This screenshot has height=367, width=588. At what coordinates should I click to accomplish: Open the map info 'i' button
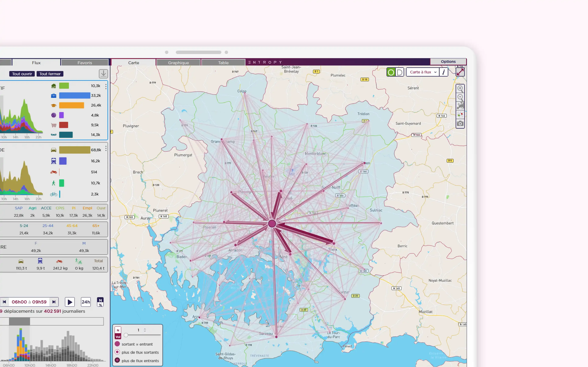tap(443, 72)
